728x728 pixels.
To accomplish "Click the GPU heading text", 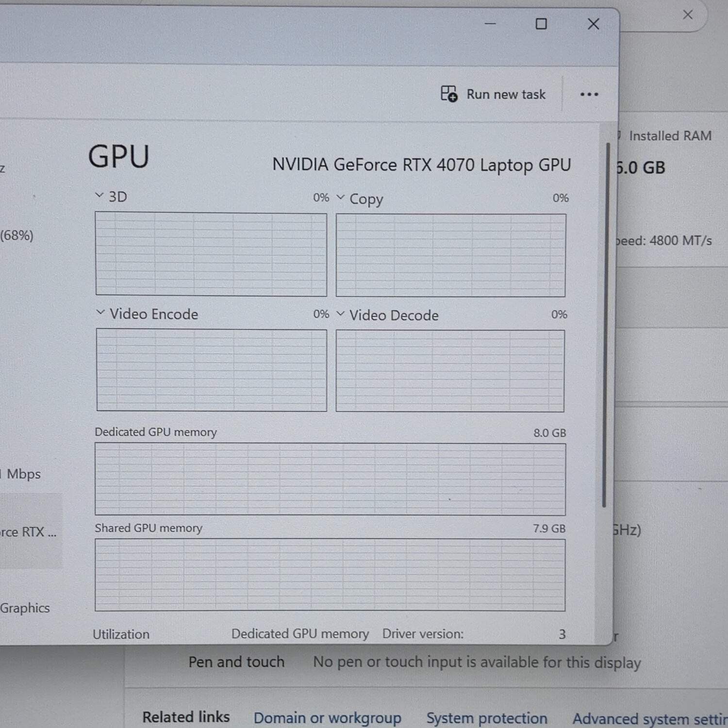I will 118,157.
